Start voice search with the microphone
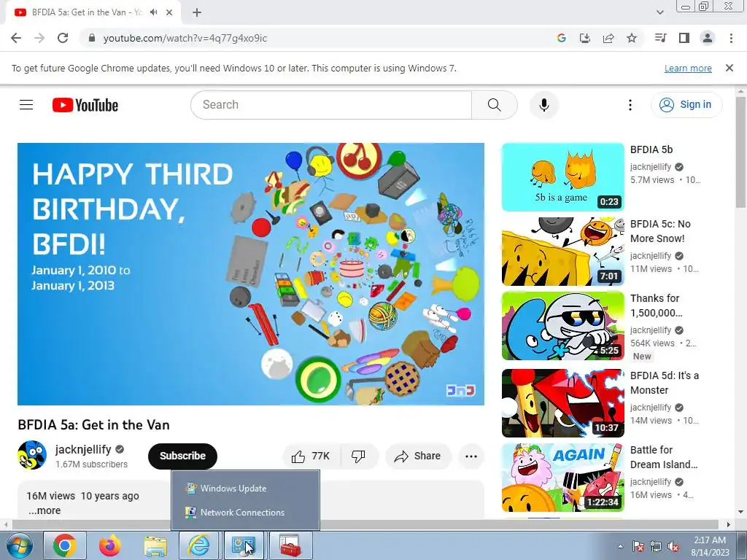The height and width of the screenshot is (560, 747). tap(544, 105)
